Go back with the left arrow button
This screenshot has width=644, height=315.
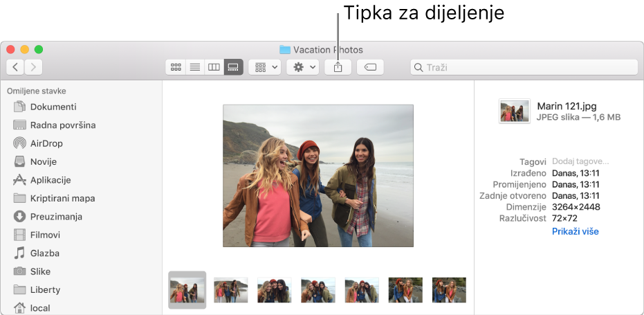15,67
